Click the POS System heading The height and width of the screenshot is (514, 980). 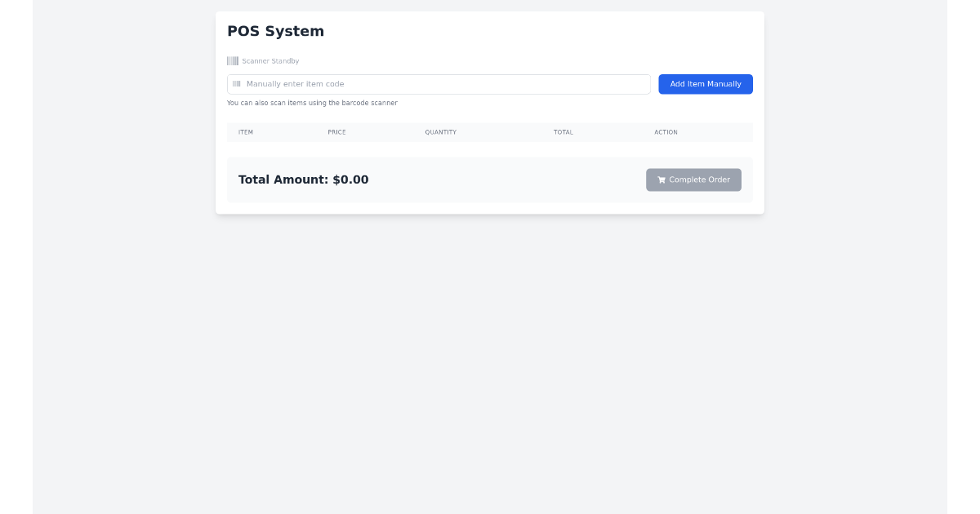tap(275, 31)
